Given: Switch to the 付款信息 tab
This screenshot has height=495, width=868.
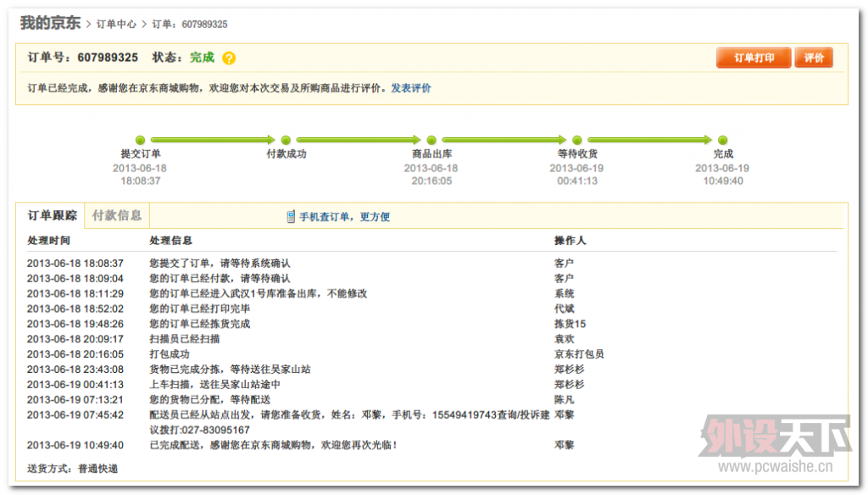Looking at the screenshot, I should tap(117, 215).
